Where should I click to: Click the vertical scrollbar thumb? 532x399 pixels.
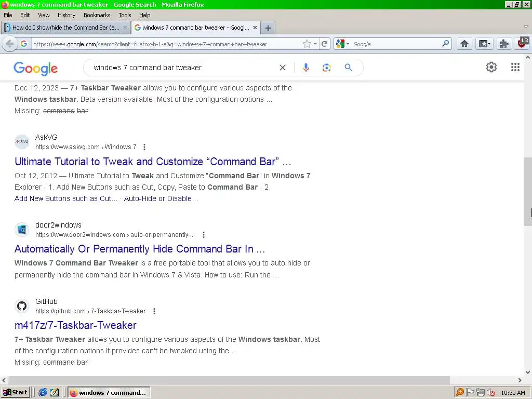[528, 192]
